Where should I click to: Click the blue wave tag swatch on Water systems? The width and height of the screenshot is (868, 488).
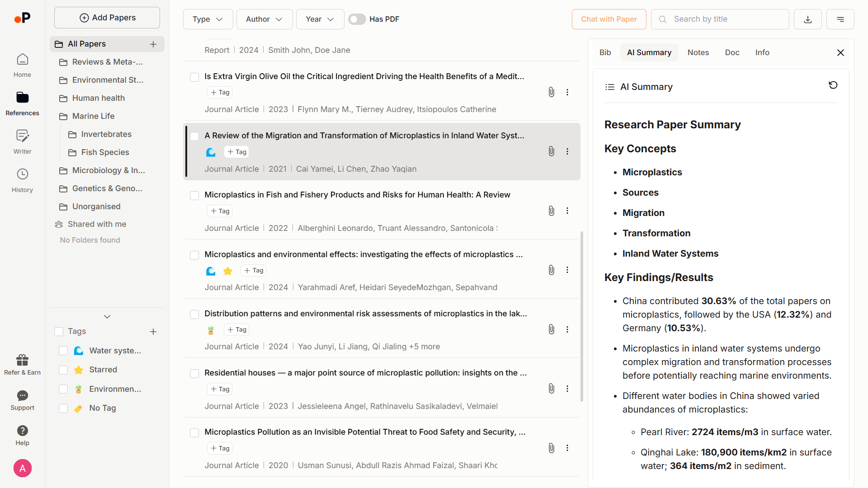79,351
